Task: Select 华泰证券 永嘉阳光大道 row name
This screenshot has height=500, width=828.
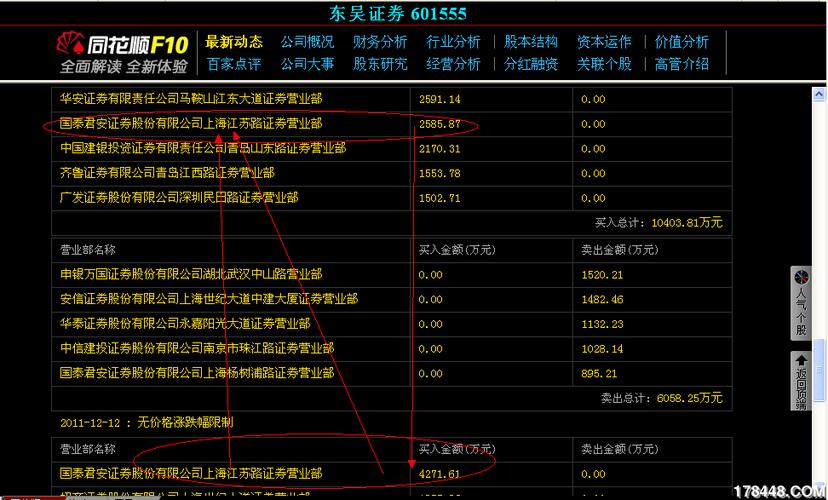Action: [185, 324]
